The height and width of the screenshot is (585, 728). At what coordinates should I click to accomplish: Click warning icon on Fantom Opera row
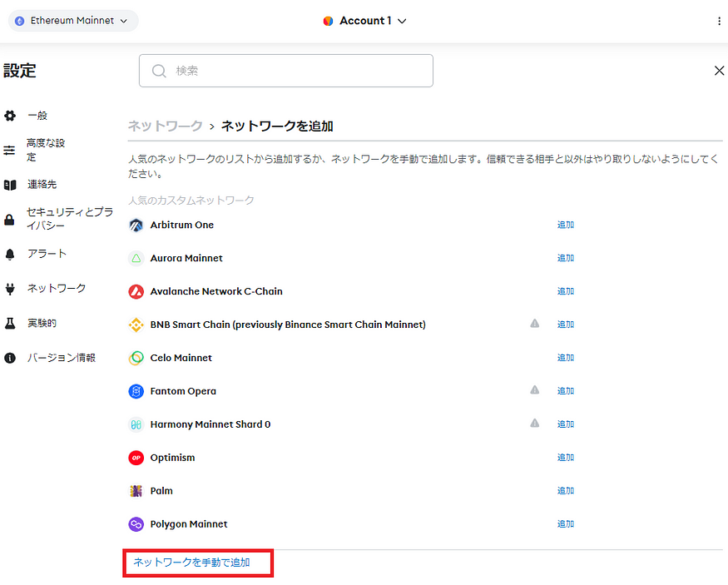[x=535, y=390]
